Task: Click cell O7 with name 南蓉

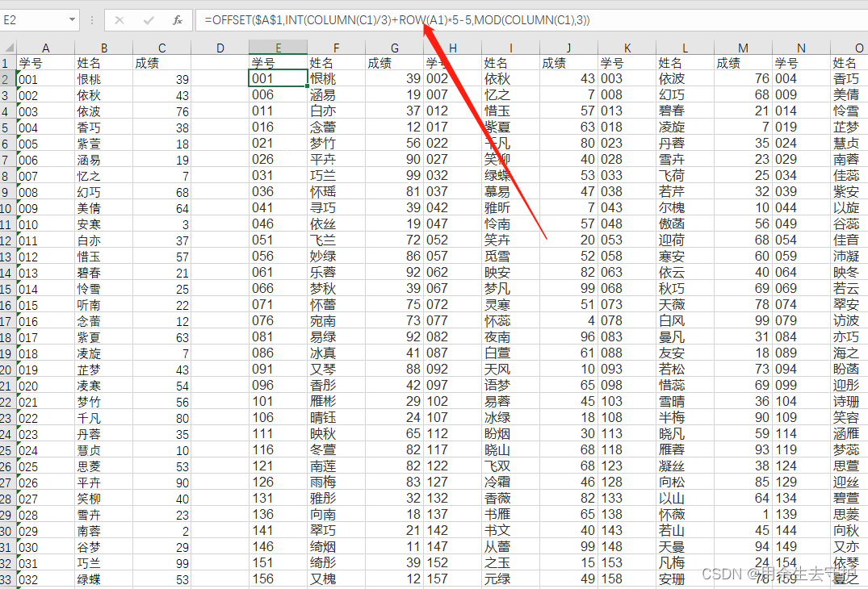Action: pyautogui.click(x=849, y=159)
